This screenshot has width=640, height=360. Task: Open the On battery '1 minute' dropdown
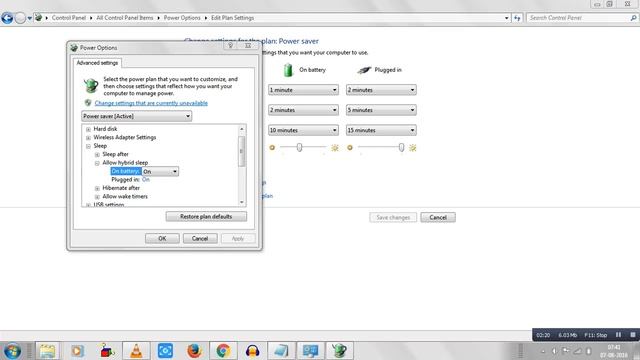tap(303, 90)
